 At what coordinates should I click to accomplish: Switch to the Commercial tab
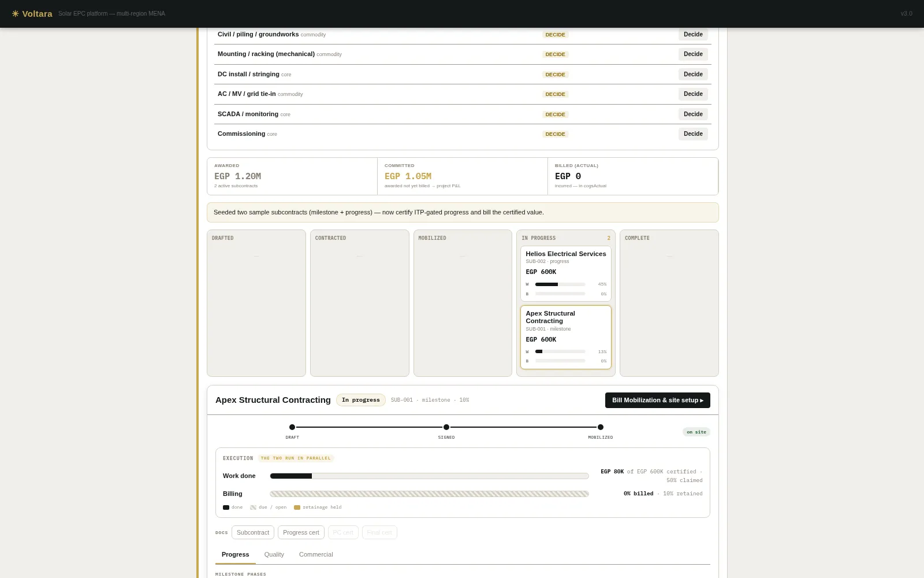click(316, 555)
